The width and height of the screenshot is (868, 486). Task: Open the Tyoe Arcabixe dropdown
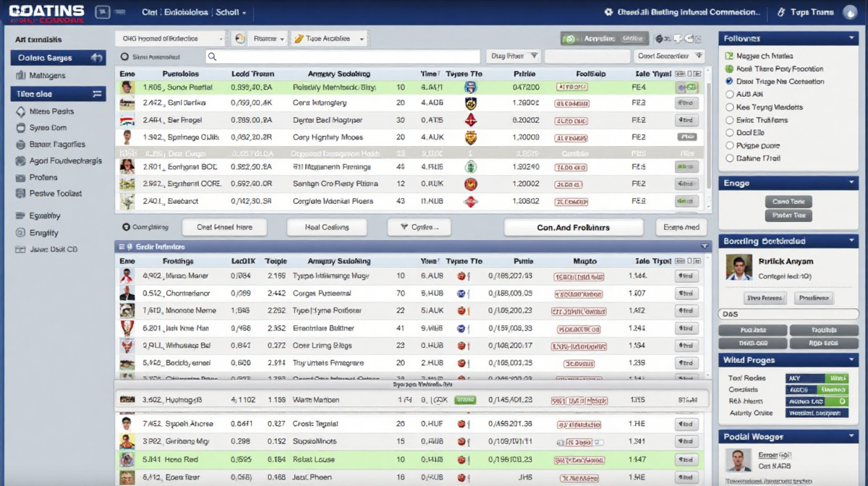329,39
